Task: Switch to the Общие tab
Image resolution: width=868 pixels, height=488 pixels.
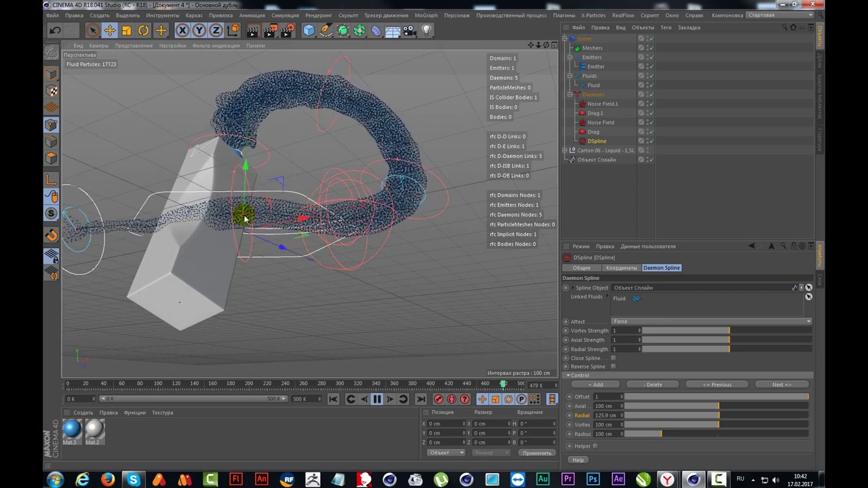Action: (x=581, y=268)
